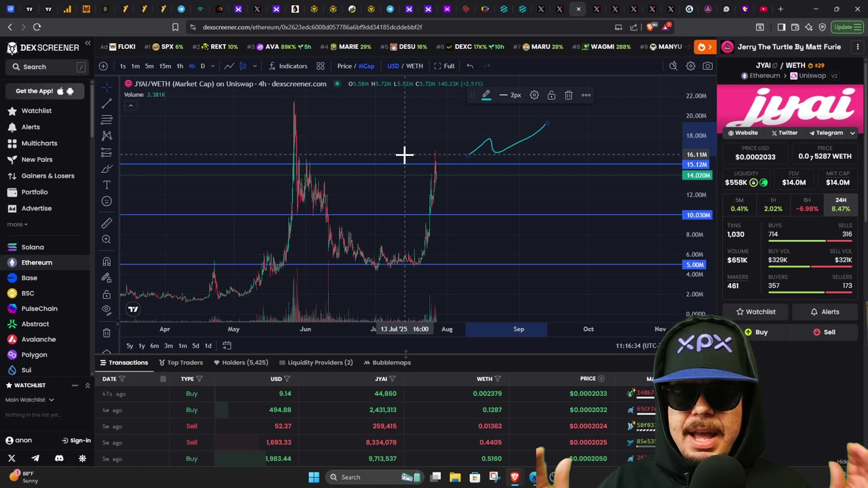Select the XABCD pattern tool
This screenshot has height=488, width=868.
(106, 136)
